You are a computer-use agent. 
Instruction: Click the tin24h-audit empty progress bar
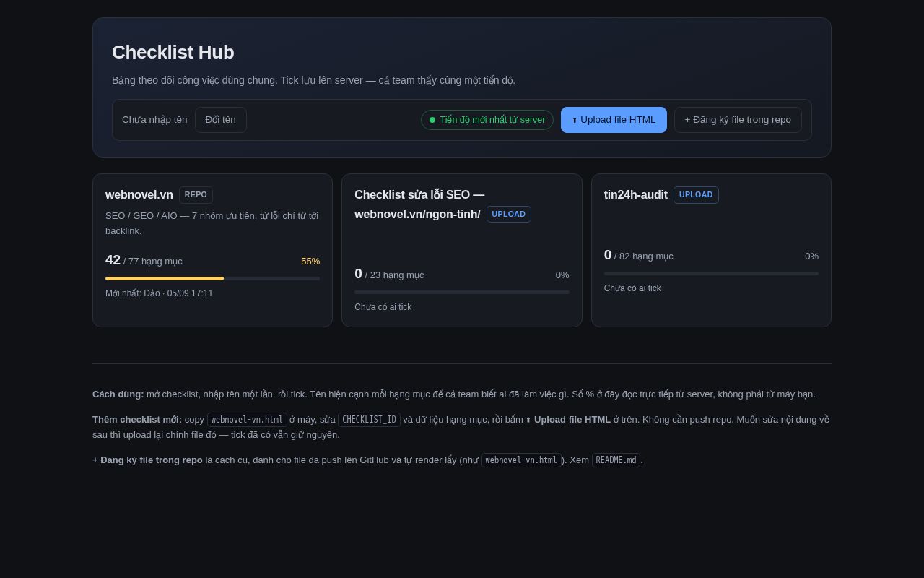click(x=711, y=274)
